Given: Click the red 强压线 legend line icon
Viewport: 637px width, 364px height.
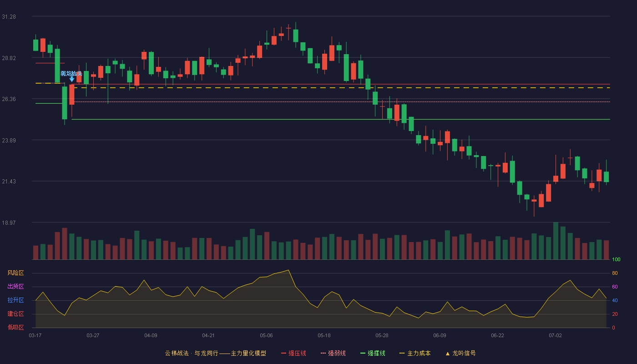Looking at the screenshot, I should pyautogui.click(x=283, y=353).
